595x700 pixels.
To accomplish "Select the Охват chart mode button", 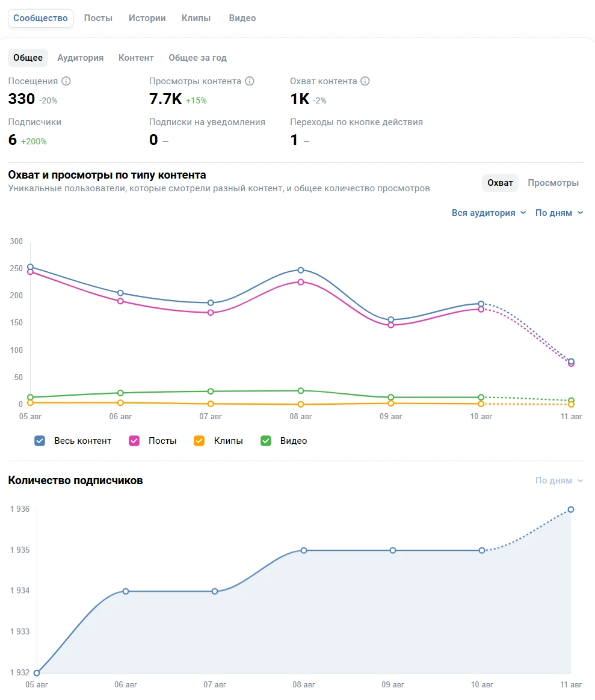I will 500,183.
